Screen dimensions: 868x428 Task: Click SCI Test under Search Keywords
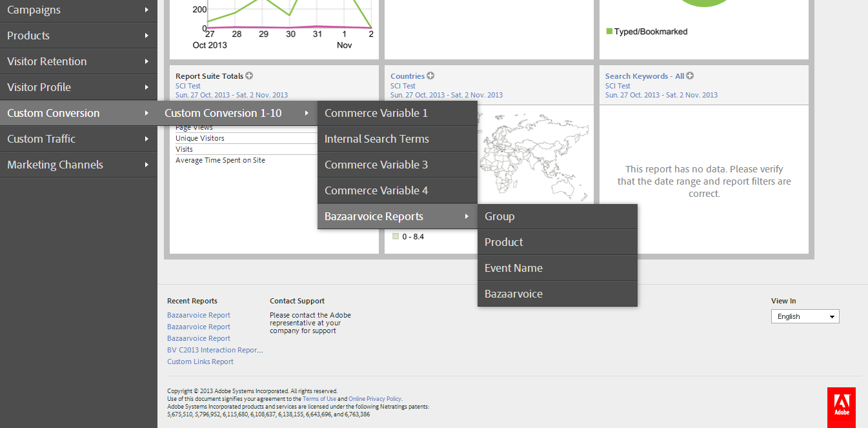pyautogui.click(x=618, y=86)
